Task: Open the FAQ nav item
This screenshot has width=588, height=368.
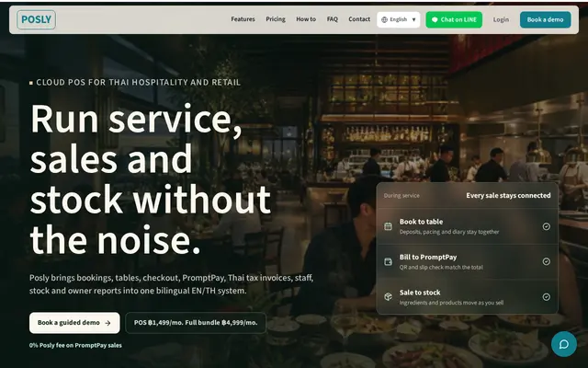Action: 333,19
